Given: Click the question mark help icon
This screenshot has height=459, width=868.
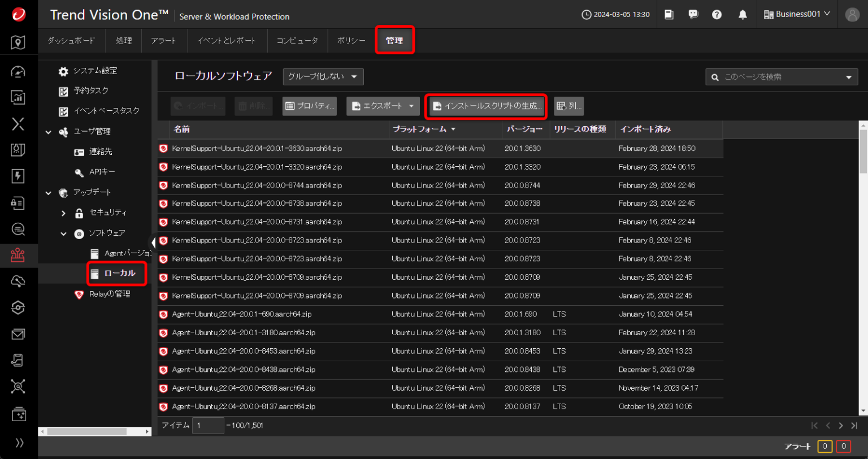Looking at the screenshot, I should [717, 14].
